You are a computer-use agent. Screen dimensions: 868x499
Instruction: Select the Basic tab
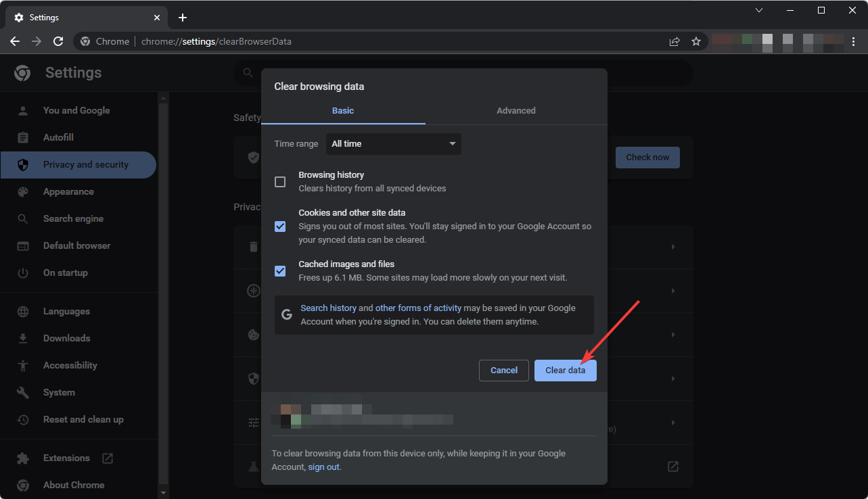[x=343, y=110]
